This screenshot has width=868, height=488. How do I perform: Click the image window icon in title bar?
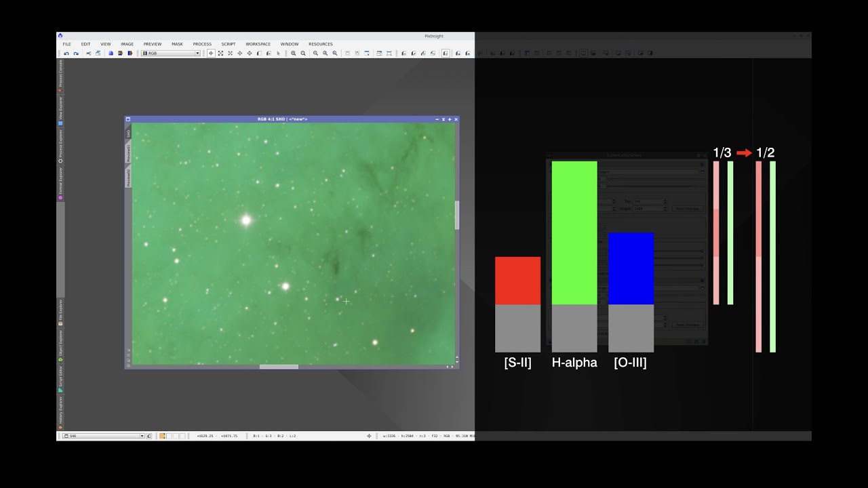128,119
